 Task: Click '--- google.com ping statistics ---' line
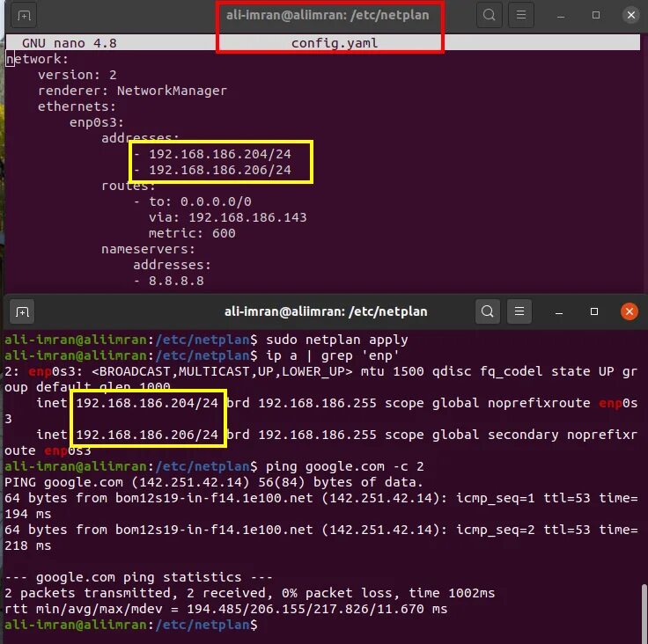coord(138,577)
